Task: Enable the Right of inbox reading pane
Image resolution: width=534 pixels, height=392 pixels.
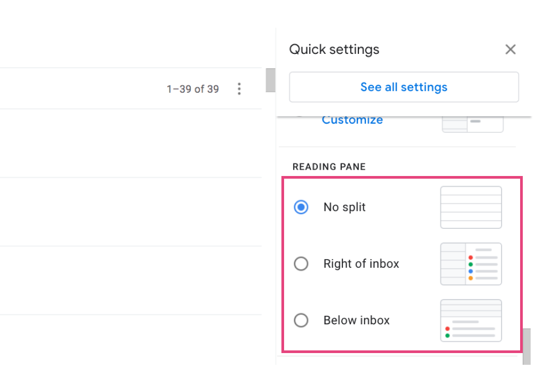Action: point(301,263)
